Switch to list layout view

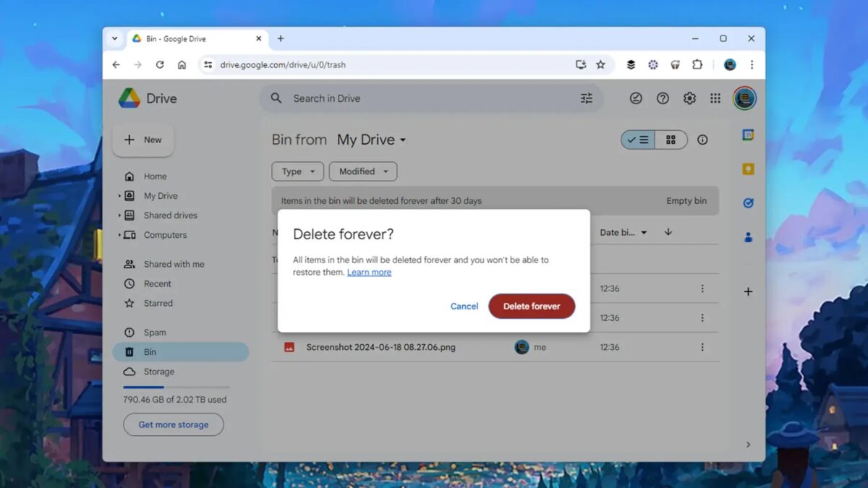(638, 140)
